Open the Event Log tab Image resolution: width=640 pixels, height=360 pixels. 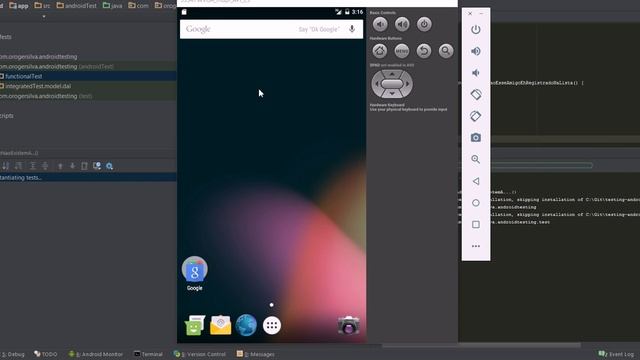click(x=616, y=354)
